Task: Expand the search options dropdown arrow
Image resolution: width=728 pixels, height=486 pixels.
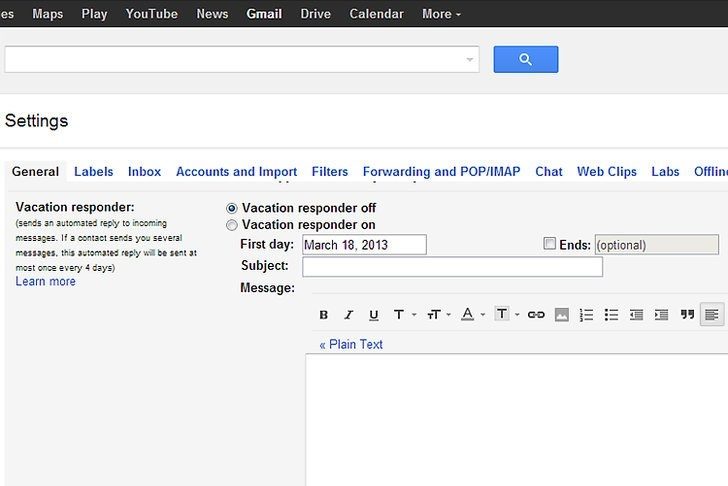Action: (470, 60)
